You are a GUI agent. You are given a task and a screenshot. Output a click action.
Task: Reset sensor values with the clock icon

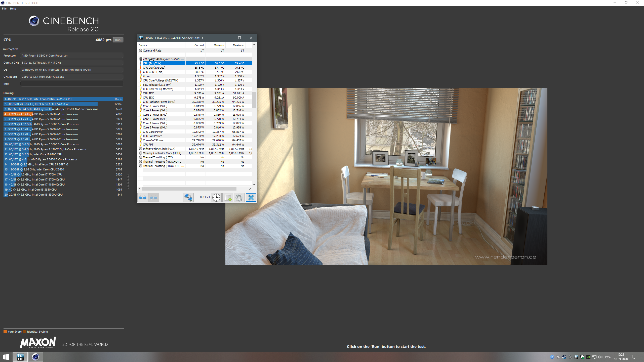point(216,197)
